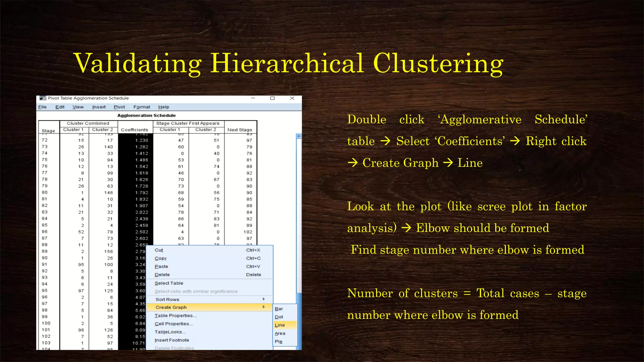Click Next Stage value 102

click(x=248, y=232)
